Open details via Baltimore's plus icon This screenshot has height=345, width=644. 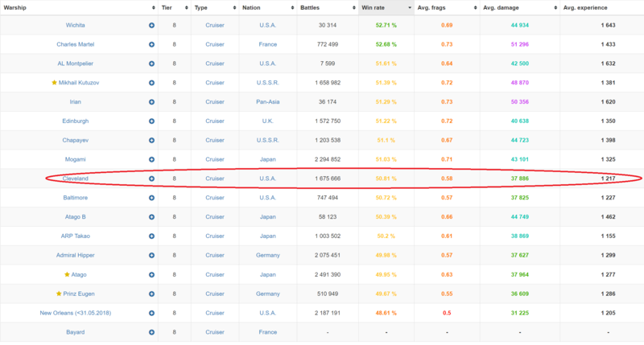(x=151, y=197)
